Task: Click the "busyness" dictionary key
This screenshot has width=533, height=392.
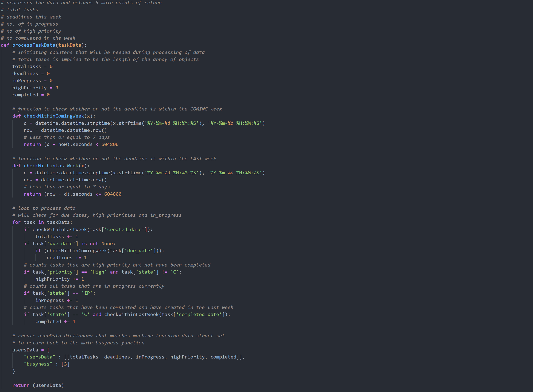Action: (38, 364)
